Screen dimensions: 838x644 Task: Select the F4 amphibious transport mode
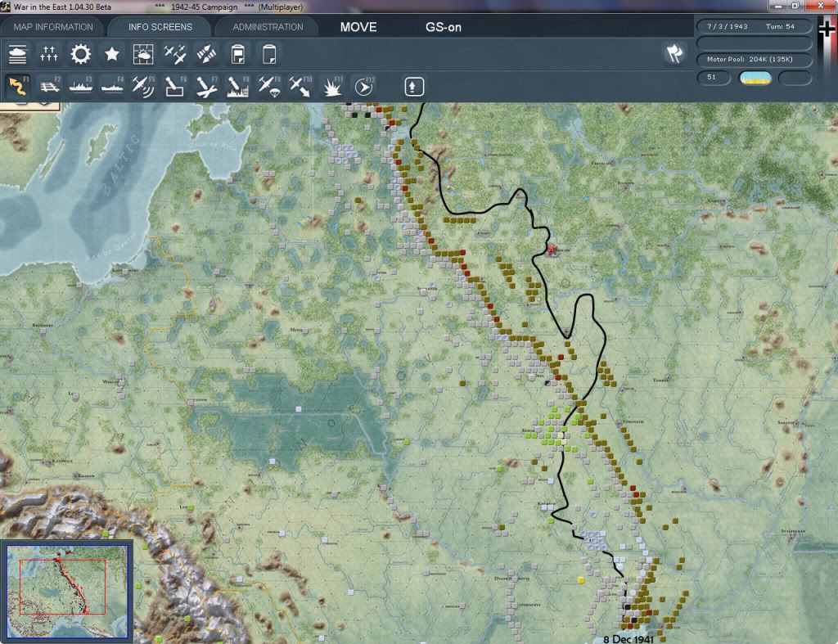click(x=112, y=86)
